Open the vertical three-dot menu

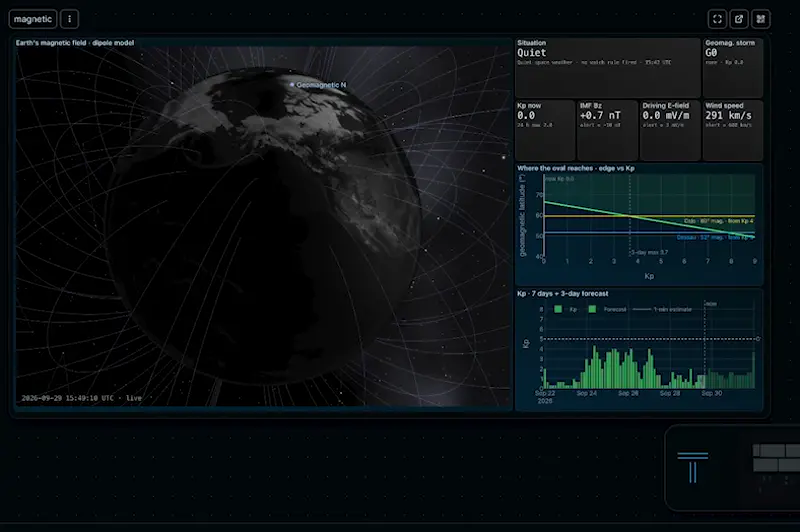point(69,19)
